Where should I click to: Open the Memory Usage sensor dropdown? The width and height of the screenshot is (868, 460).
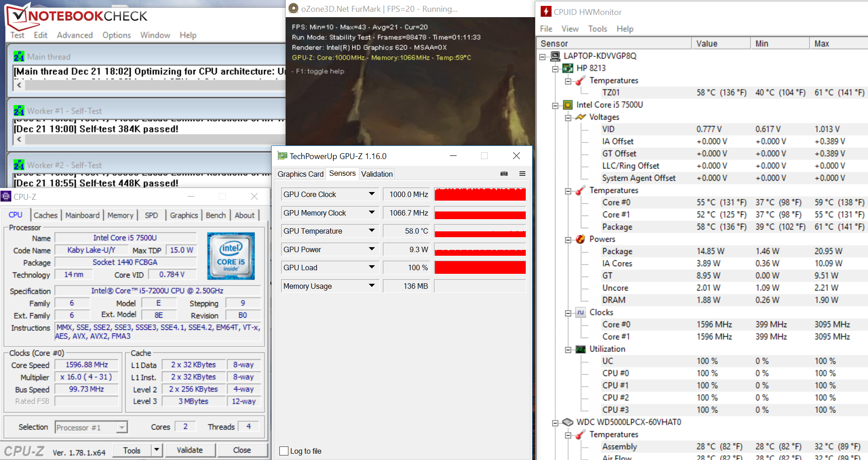pyautogui.click(x=372, y=286)
